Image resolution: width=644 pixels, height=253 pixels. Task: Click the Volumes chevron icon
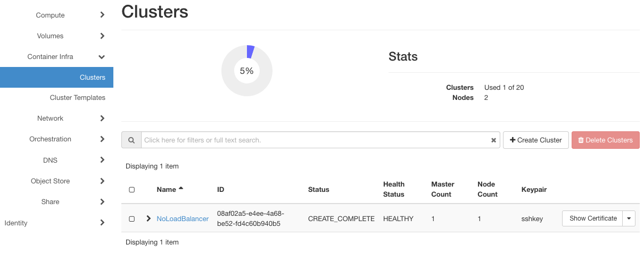tap(102, 36)
